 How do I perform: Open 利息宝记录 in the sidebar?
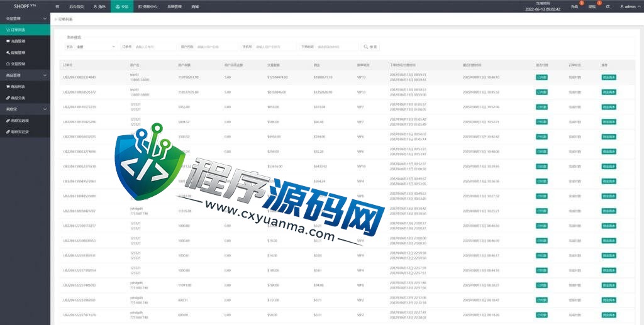tap(25, 132)
